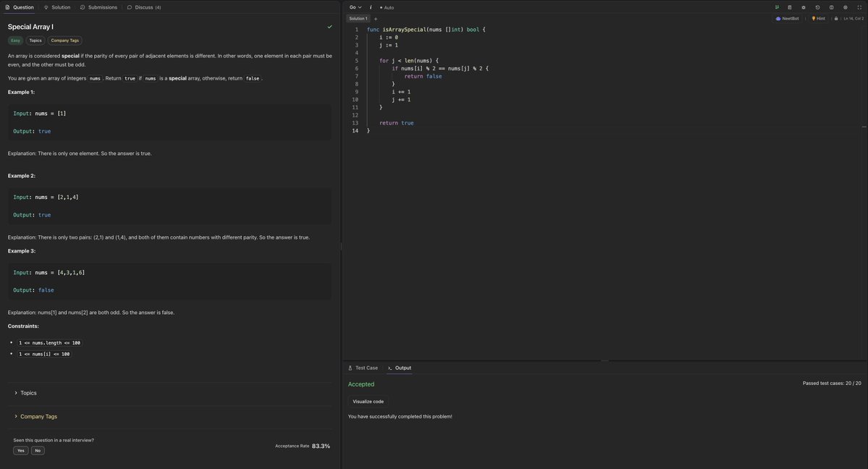
Task: Open editor settings gear icon
Action: [x=846, y=7]
